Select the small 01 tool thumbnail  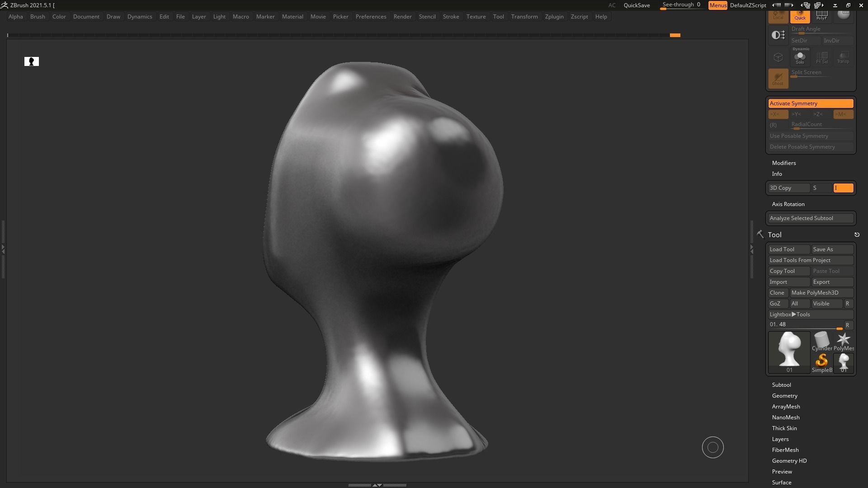click(843, 363)
